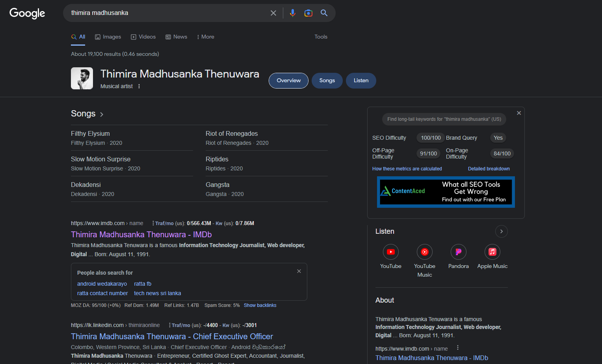The width and height of the screenshot is (602, 364).
Task: Select the Listen chip
Action: point(361,81)
